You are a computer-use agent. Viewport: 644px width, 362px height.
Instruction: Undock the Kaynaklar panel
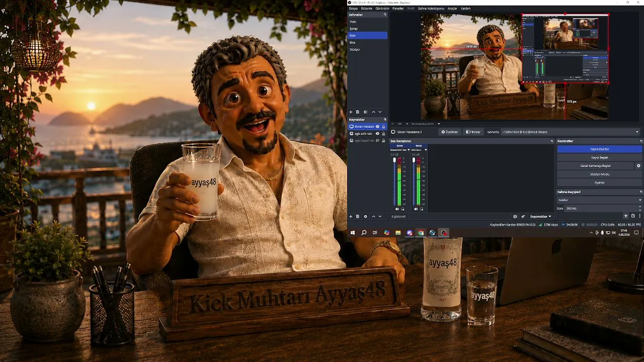point(385,120)
